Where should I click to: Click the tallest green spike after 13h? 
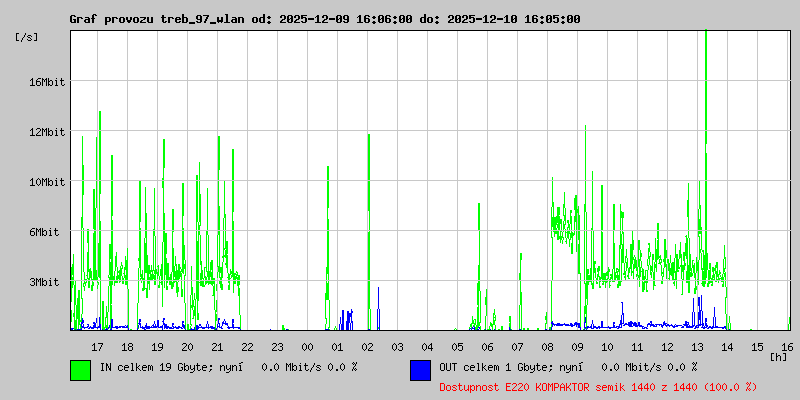point(706,153)
